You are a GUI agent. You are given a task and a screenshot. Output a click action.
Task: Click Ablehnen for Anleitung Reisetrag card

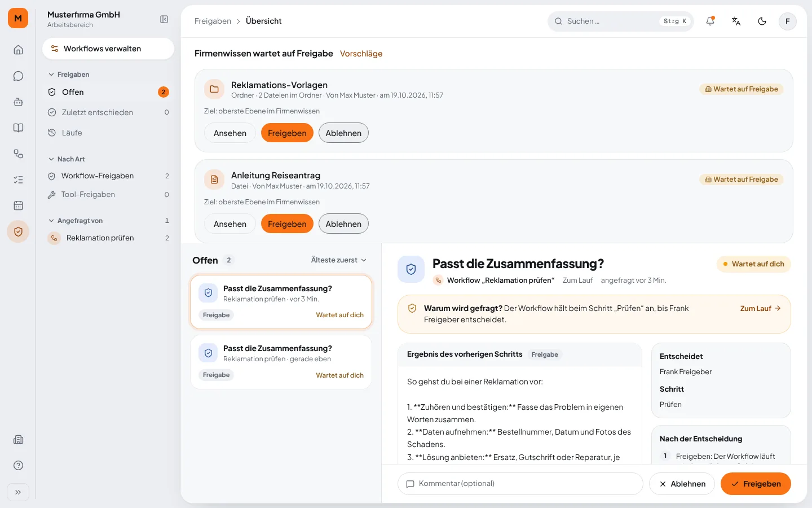point(343,224)
